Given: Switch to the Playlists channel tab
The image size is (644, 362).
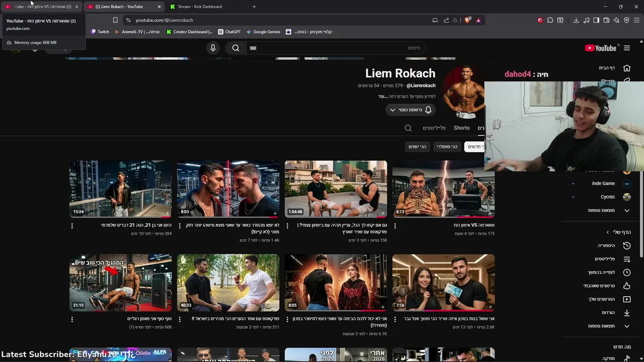Looking at the screenshot, I should (434, 128).
